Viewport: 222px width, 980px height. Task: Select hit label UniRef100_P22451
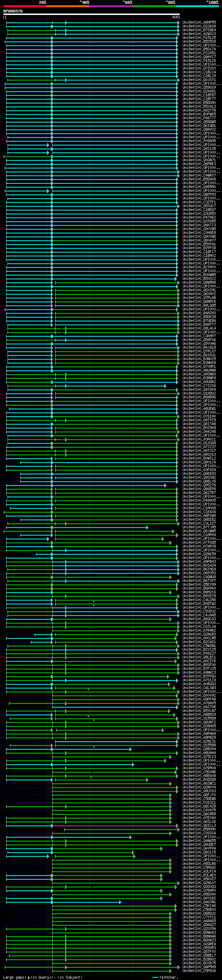click(x=199, y=53)
